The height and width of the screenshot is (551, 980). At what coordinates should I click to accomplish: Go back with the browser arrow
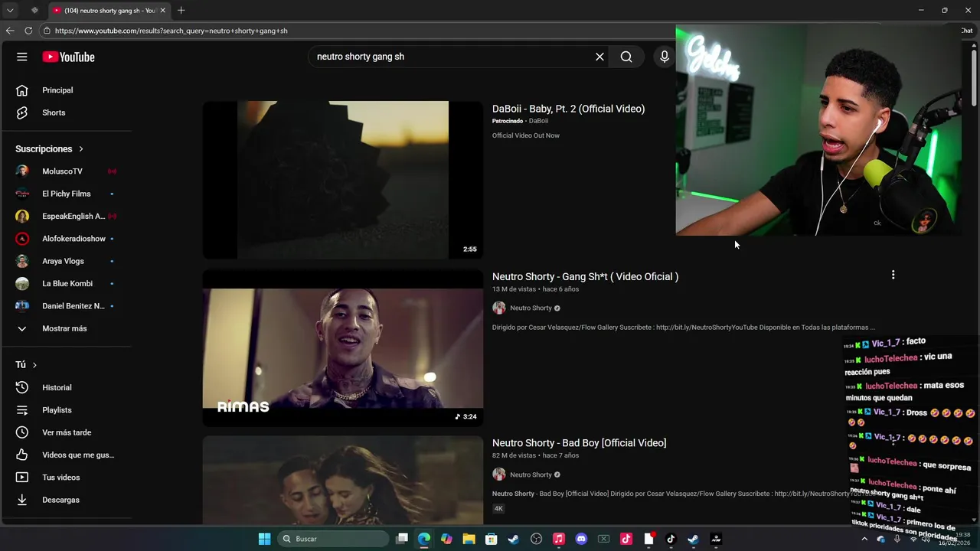(10, 31)
